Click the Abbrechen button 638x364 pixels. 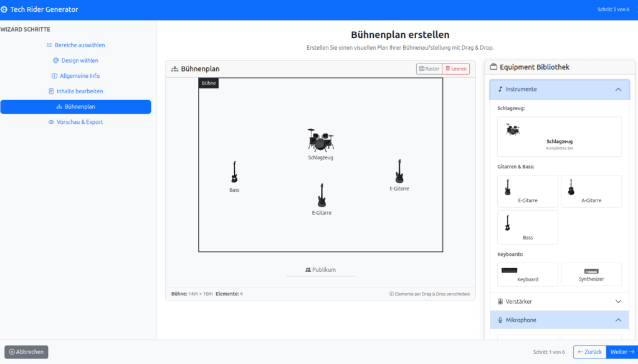point(26,352)
